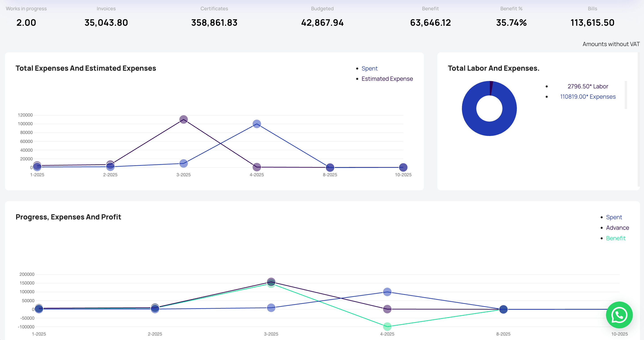Click the donut legend scrollbar
Viewport: 644px width, 340px height.
[x=625, y=95]
